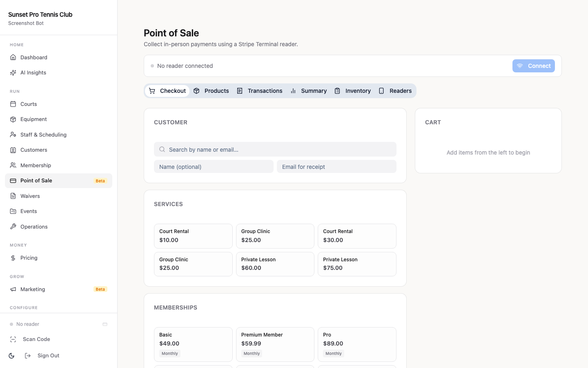This screenshot has width=588, height=368.
Task: Click the Point of Sale card icon
Action: (13, 181)
